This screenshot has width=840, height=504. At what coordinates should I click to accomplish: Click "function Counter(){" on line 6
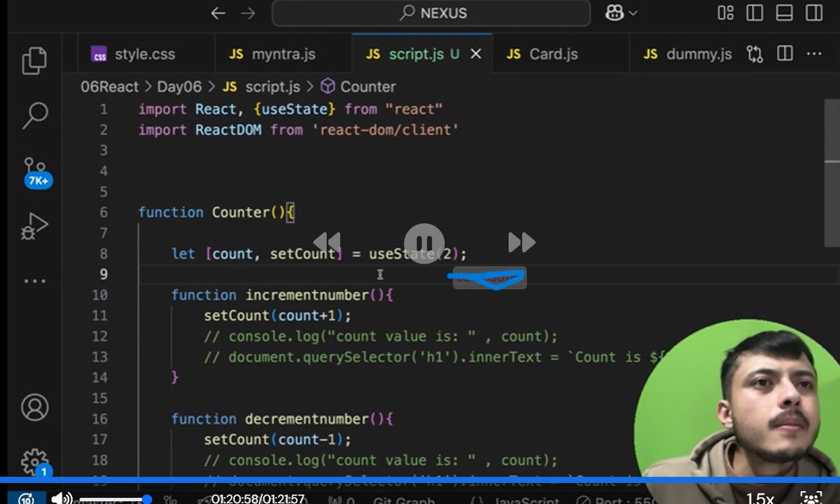point(216,212)
